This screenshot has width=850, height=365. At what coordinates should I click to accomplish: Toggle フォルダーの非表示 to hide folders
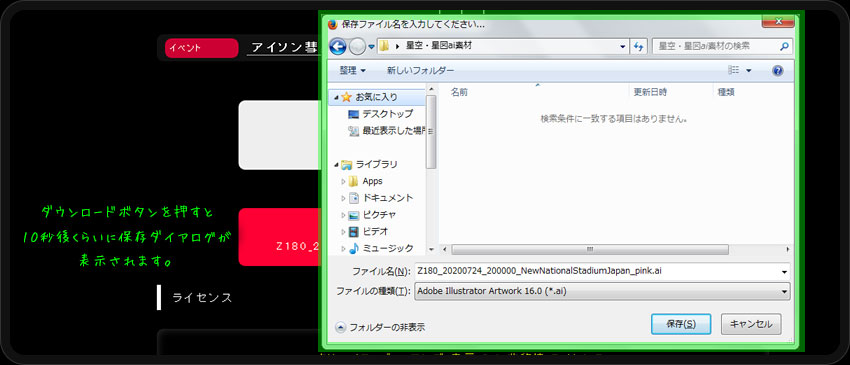[380, 327]
